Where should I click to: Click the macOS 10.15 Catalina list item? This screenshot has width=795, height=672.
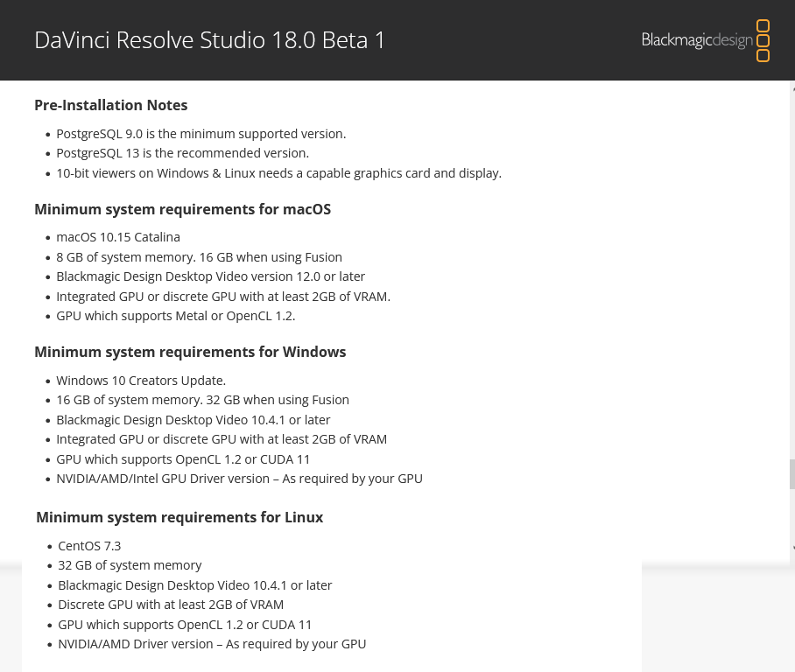pyautogui.click(x=118, y=237)
